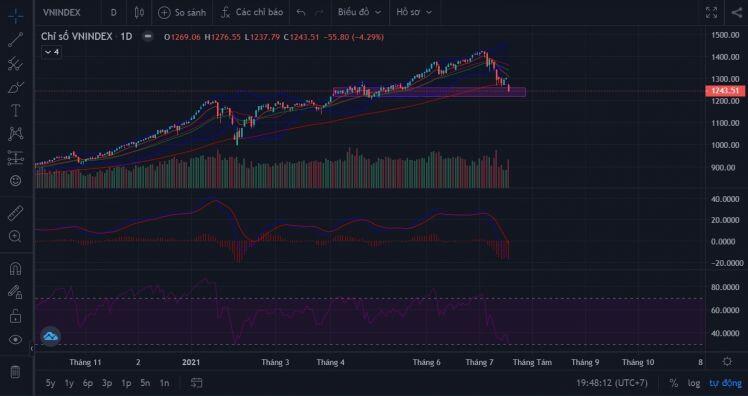The image size is (748, 396).
Task: Toggle magnet mode for drawings
Action: pos(15,269)
